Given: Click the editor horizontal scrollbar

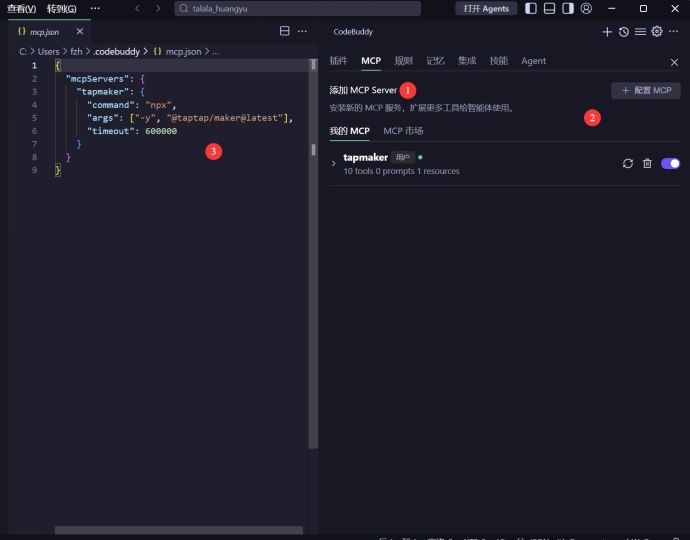Looking at the screenshot, I should pos(179,530).
